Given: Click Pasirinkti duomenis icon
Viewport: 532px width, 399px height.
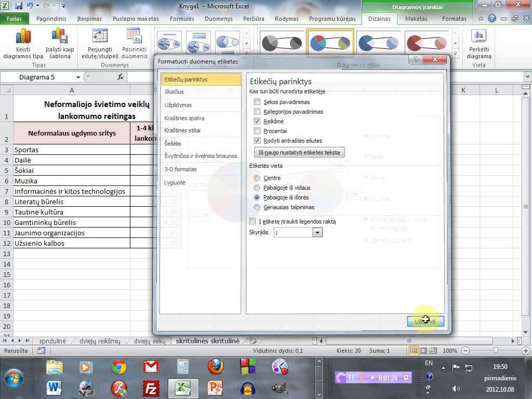Looking at the screenshot, I should point(135,36).
